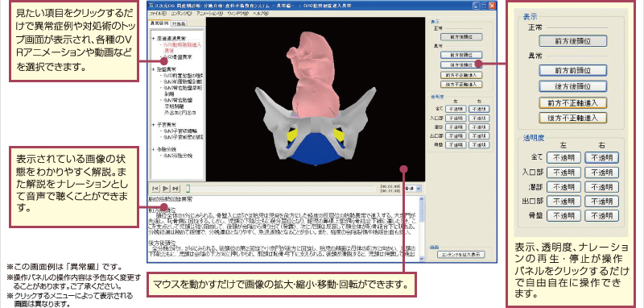Click 後方後頭位 button in the enlarged panel
644x308 pixels.
point(573,86)
